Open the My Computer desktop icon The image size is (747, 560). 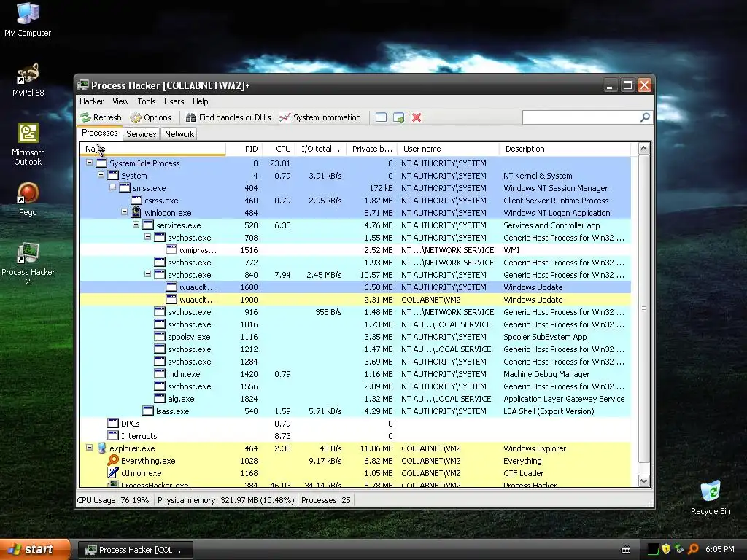coord(28,20)
